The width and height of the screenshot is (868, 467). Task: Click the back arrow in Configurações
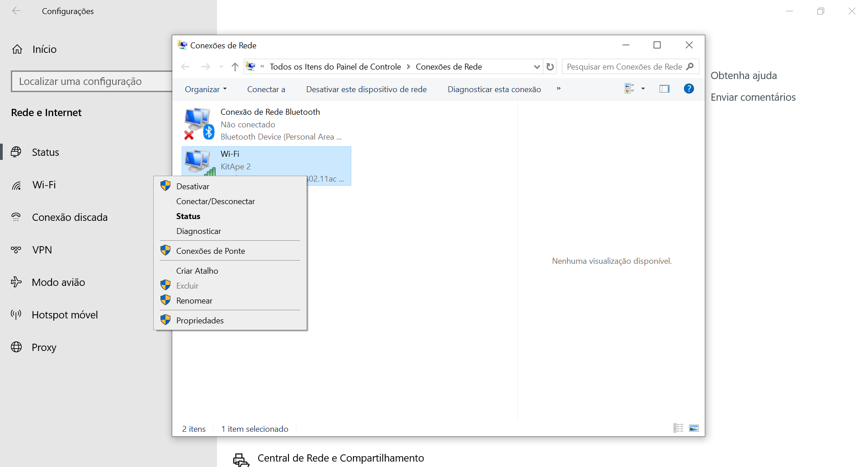[16, 11]
